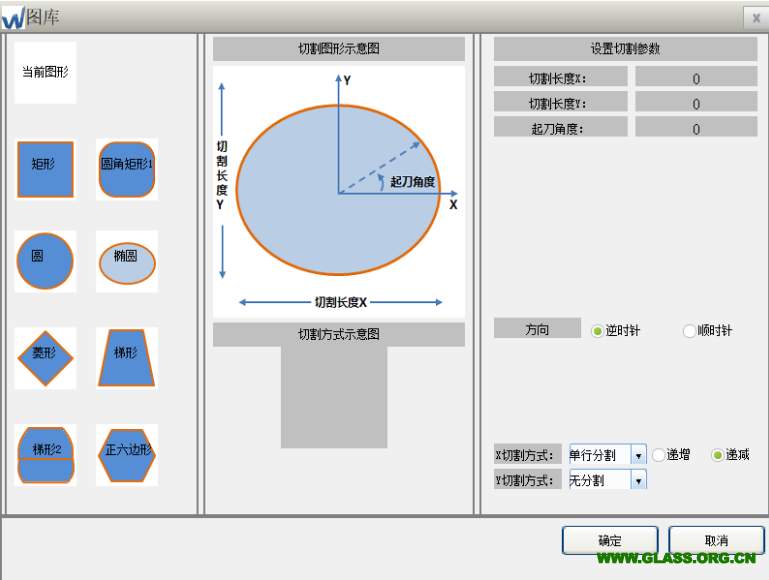
Task: Open the X切割方式 dropdown
Action: [x=638, y=455]
